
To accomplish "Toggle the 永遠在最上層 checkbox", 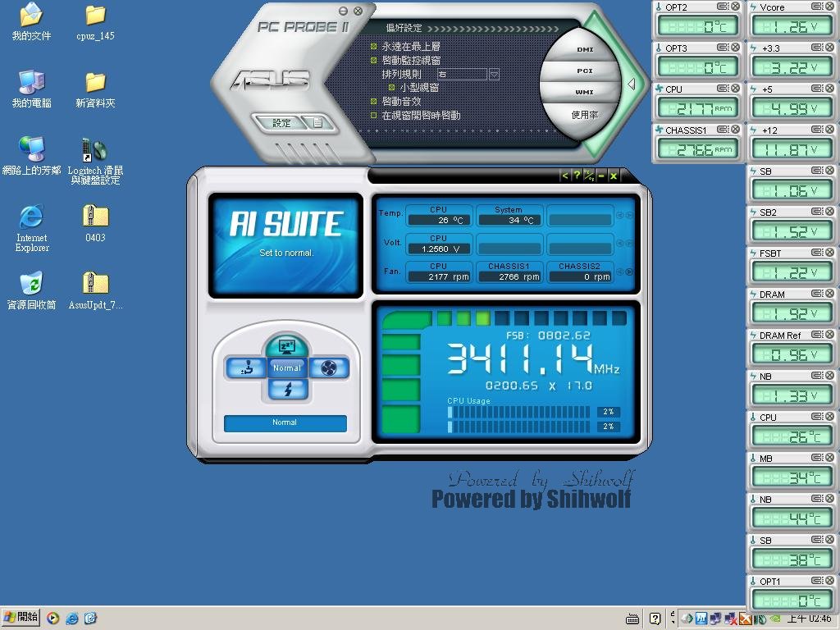I will click(x=374, y=47).
